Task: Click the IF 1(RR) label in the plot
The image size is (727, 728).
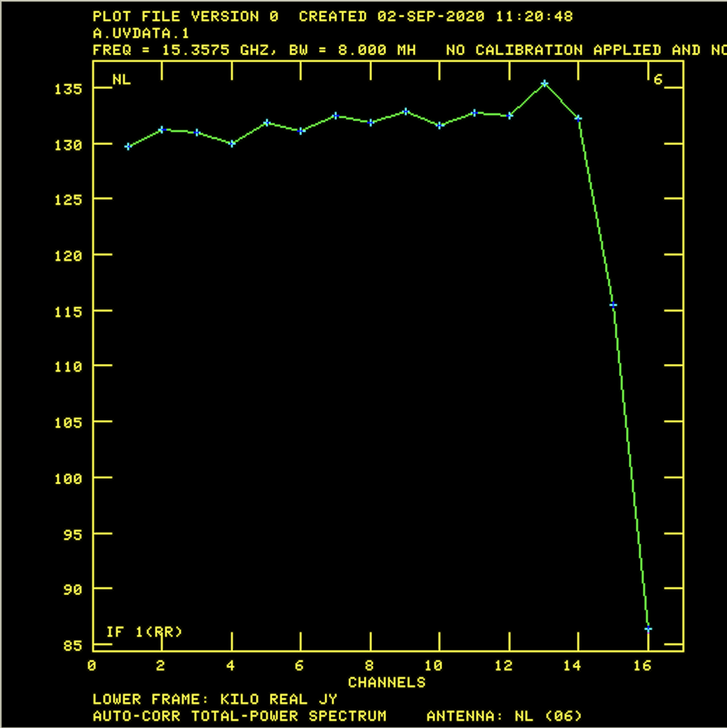Action: (x=144, y=632)
